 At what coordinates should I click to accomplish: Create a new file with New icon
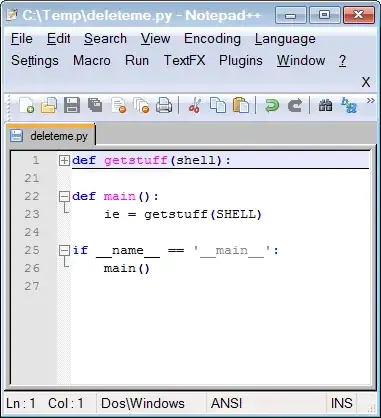[26, 106]
